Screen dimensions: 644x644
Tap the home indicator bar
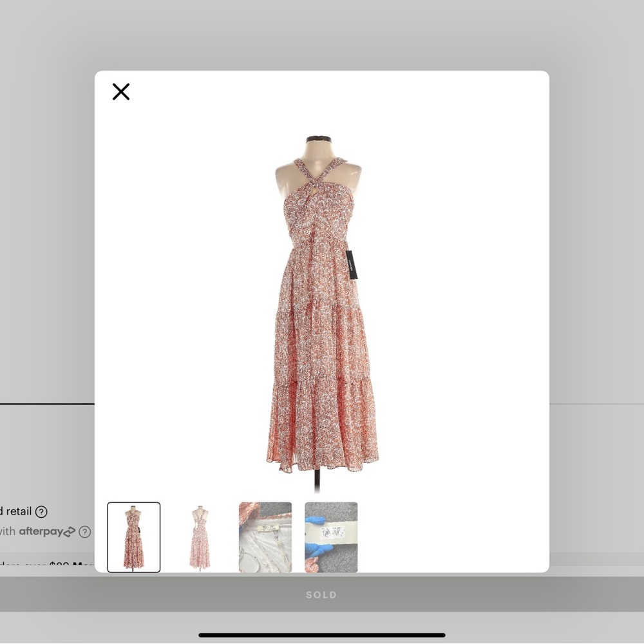(x=322, y=635)
